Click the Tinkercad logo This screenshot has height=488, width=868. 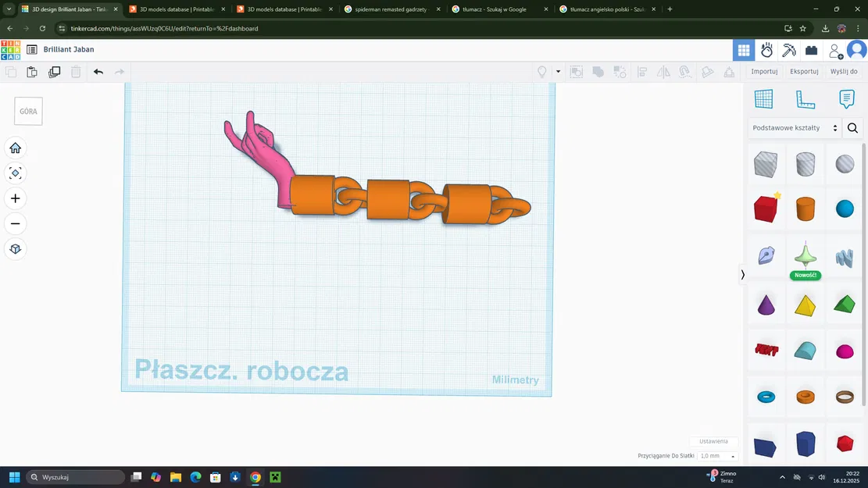tap(10, 50)
